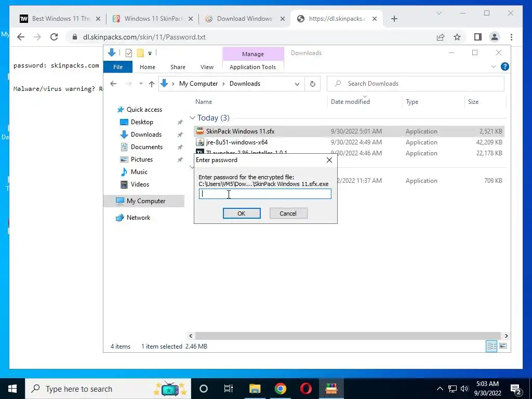Image resolution: width=532 pixels, height=399 pixels.
Task: Expand the Explorer ribbon chevron
Action: coord(494,67)
